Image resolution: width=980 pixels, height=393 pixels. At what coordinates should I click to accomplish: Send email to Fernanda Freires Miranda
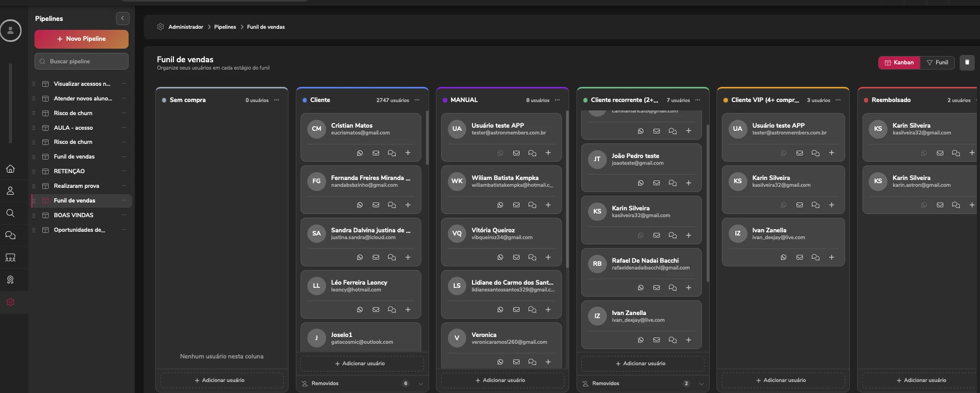pyautogui.click(x=376, y=205)
